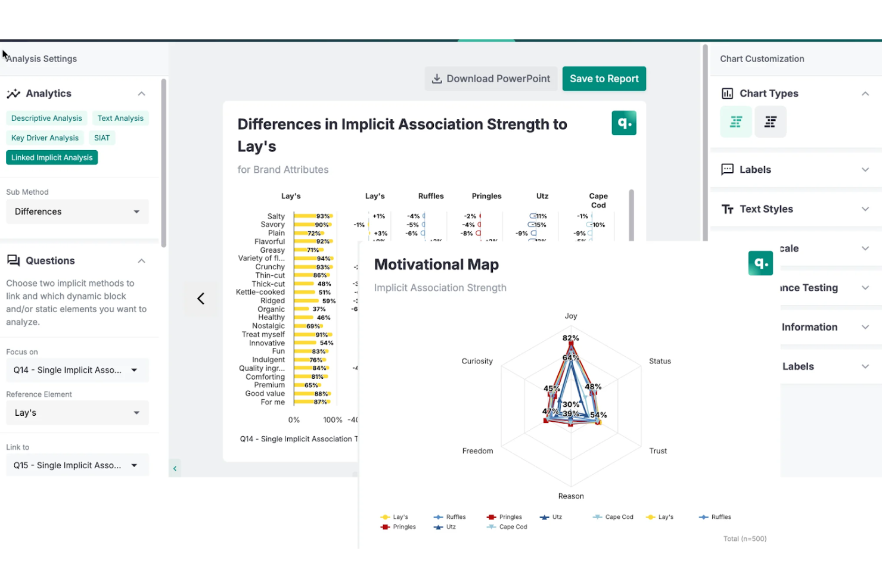
Task: Open the Sub Method Differences dropdown
Action: (x=77, y=211)
